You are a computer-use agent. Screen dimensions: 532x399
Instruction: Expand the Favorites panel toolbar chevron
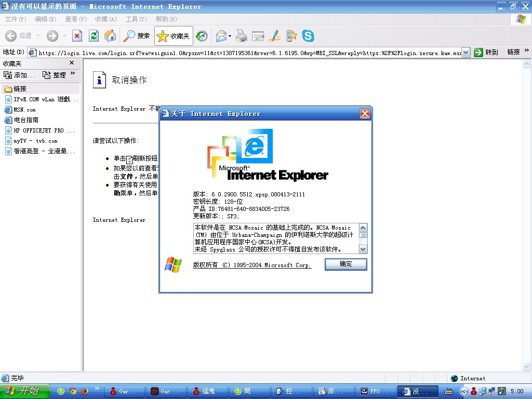73,73
